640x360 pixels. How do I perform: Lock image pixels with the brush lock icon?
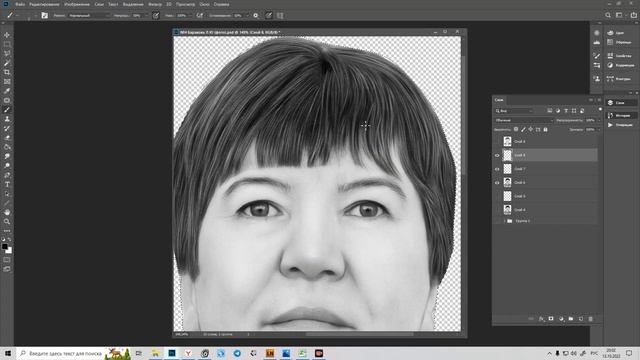click(x=523, y=129)
